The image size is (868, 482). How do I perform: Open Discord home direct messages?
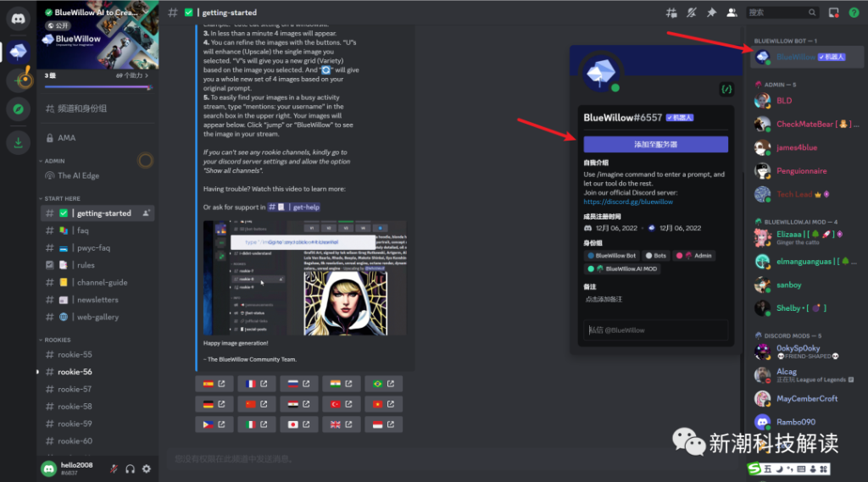[x=18, y=18]
